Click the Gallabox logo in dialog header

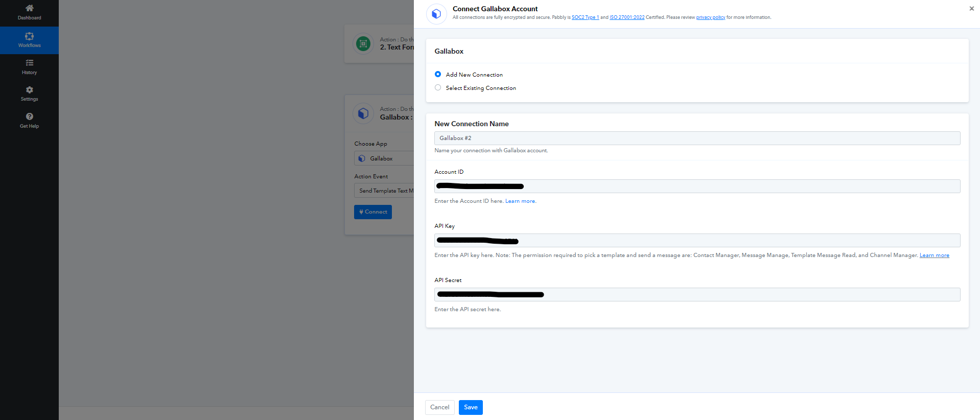[436, 14]
